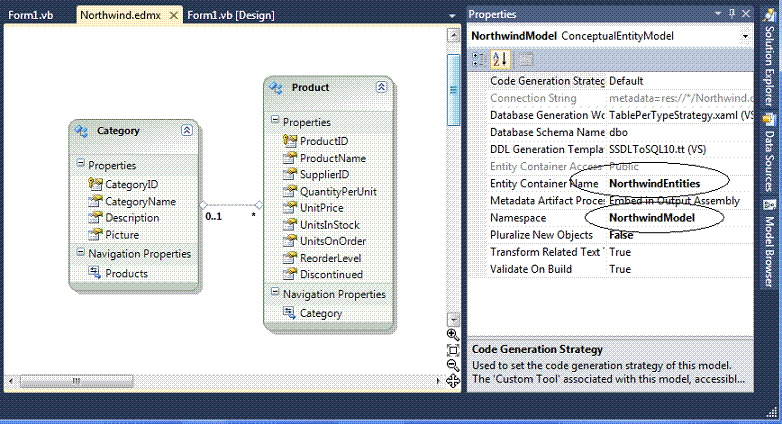Viewport: 782px width, 425px height.
Task: Select the CategoryName property text
Action: tap(141, 202)
